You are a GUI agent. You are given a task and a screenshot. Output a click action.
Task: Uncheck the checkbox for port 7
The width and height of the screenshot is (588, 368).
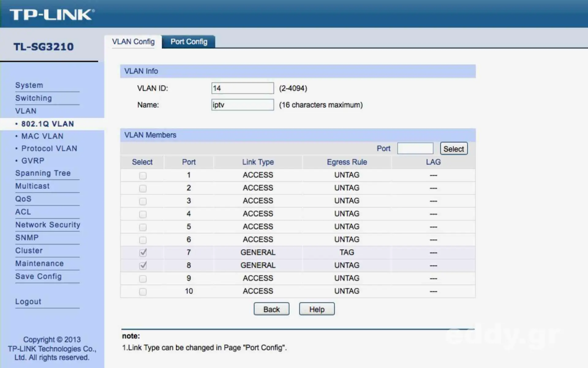143,252
